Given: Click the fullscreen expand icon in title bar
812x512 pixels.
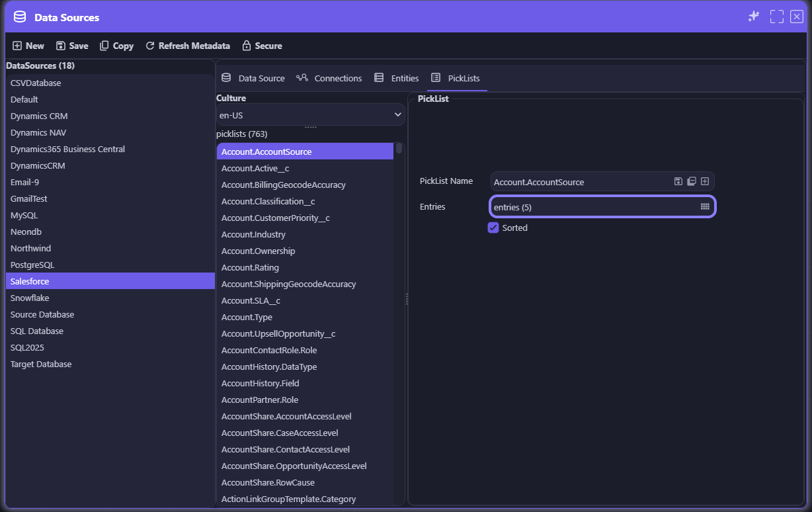Looking at the screenshot, I should (777, 17).
